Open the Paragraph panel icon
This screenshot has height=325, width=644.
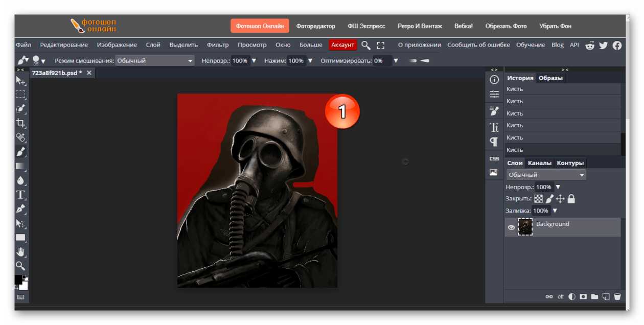[x=494, y=142]
